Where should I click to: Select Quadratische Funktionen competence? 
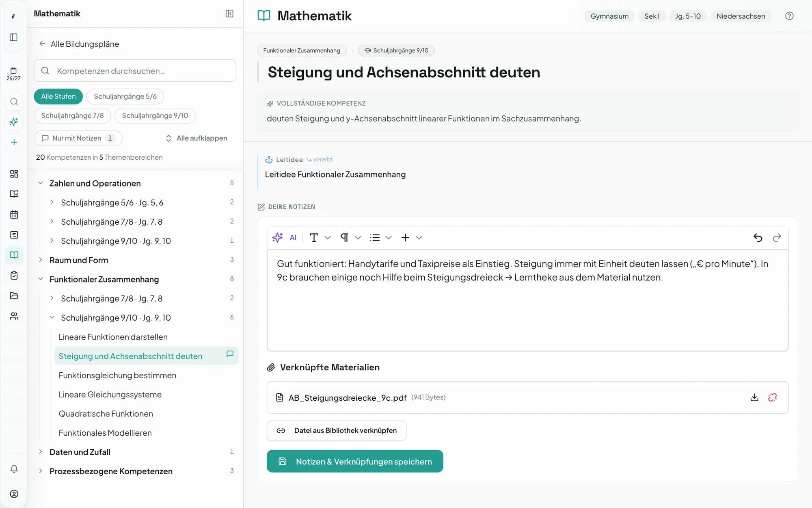(106, 413)
